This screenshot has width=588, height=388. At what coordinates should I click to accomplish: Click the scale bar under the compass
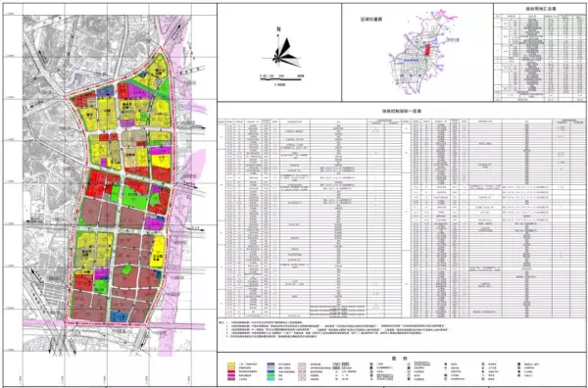pyautogui.click(x=281, y=79)
